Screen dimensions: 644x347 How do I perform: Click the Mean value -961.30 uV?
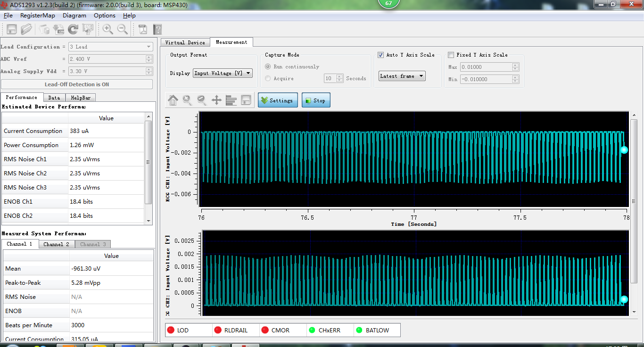coord(86,269)
